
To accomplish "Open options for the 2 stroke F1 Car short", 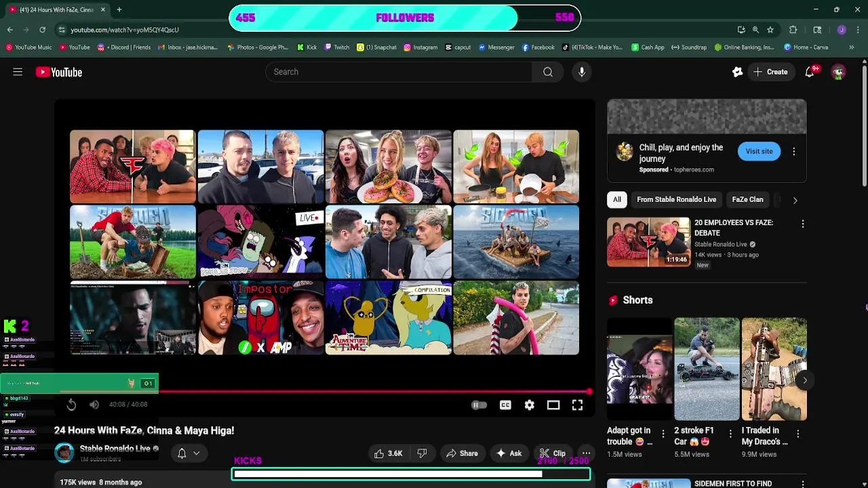I will (x=730, y=433).
